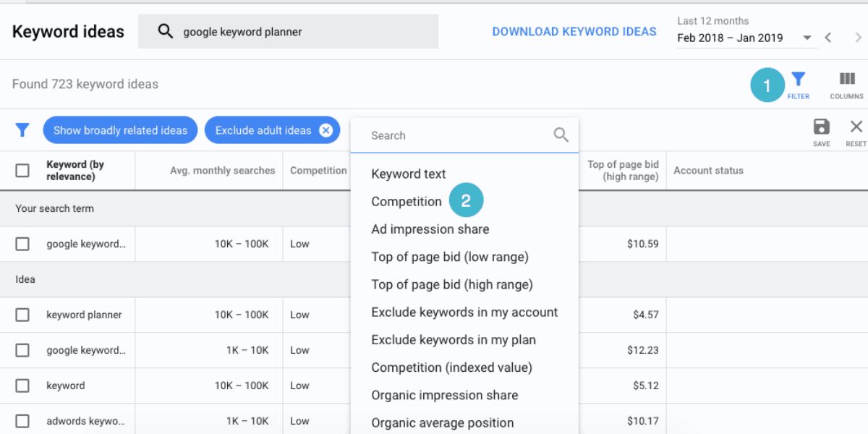Sort by Avg. monthly searches column header
Screen dimensions: 868x434
click(223, 171)
